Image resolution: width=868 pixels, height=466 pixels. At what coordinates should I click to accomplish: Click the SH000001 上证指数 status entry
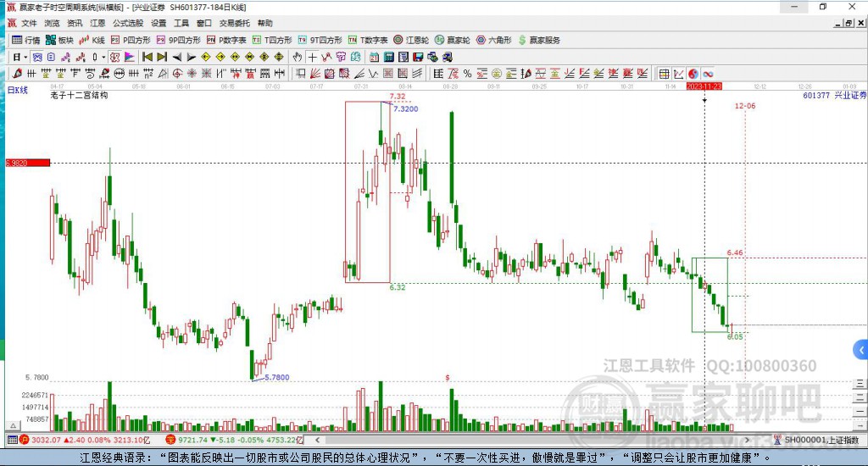[x=817, y=440]
